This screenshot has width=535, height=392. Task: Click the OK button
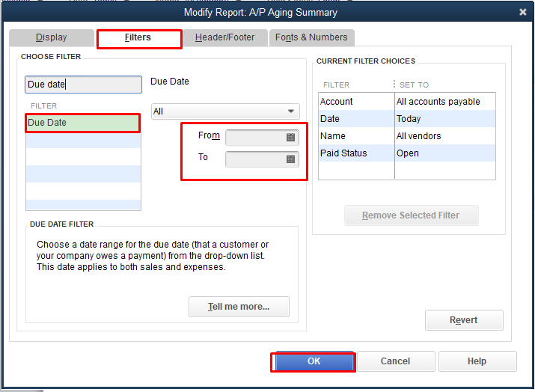tap(314, 361)
